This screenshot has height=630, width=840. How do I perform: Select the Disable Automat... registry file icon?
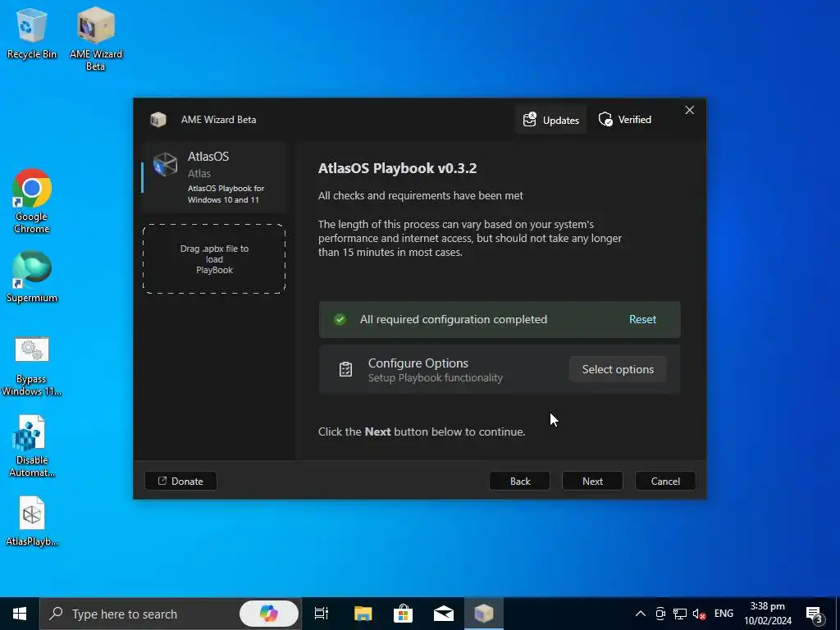click(32, 446)
